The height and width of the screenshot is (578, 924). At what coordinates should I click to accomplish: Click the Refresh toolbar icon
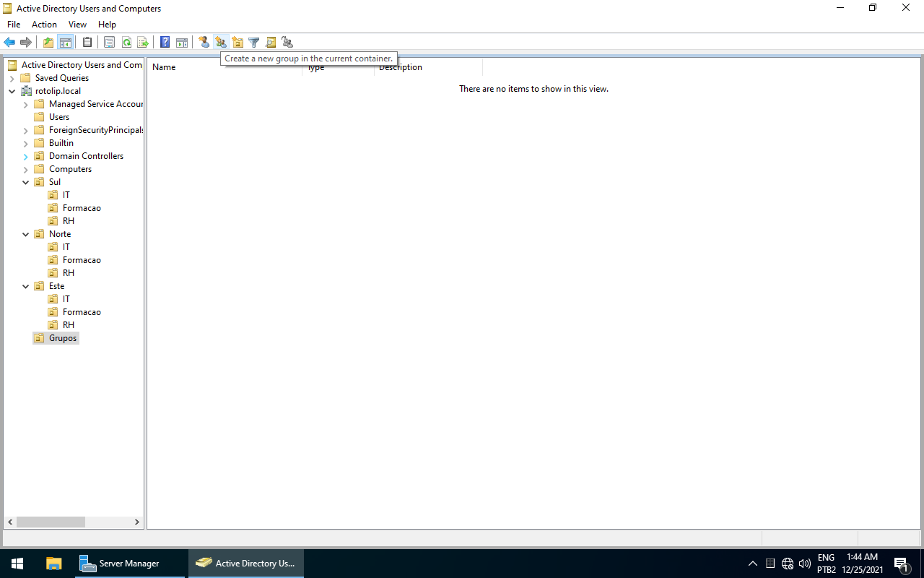click(126, 43)
